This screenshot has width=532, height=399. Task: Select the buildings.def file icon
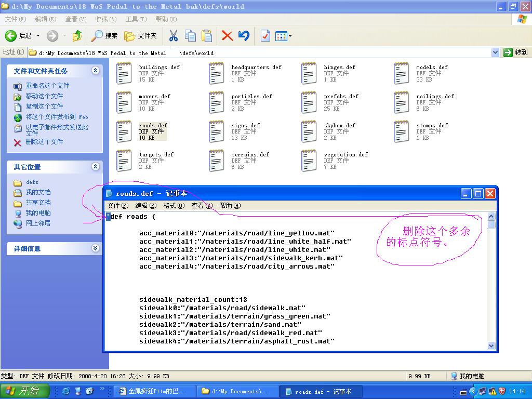124,73
